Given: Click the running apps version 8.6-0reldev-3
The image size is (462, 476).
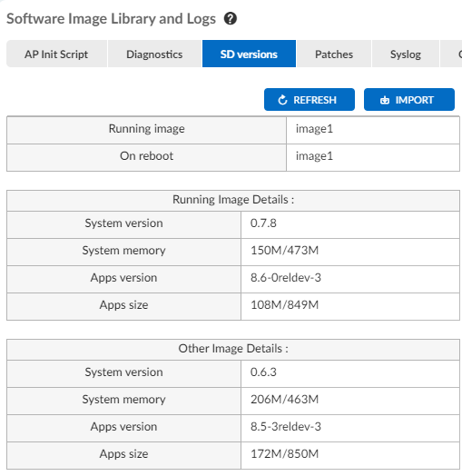Looking at the screenshot, I should pos(286,277).
